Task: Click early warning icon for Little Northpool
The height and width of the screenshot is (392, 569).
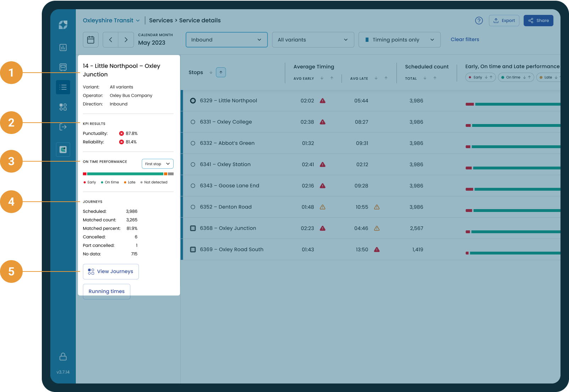Action: 322,101
